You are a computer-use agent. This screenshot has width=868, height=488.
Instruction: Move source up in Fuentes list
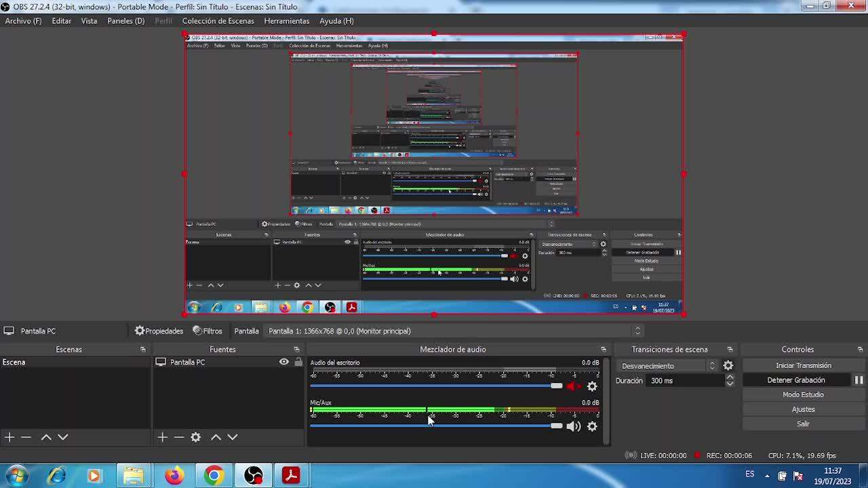pos(216,437)
